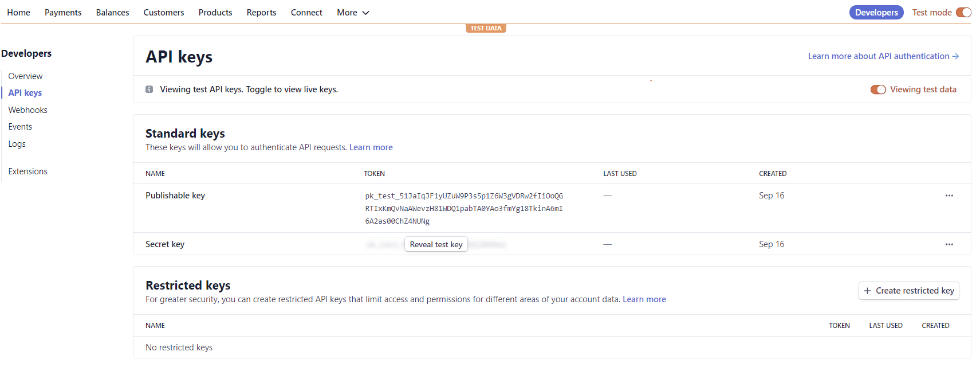The height and width of the screenshot is (371, 980).
Task: Select API keys in Developers sidebar
Action: (x=25, y=93)
